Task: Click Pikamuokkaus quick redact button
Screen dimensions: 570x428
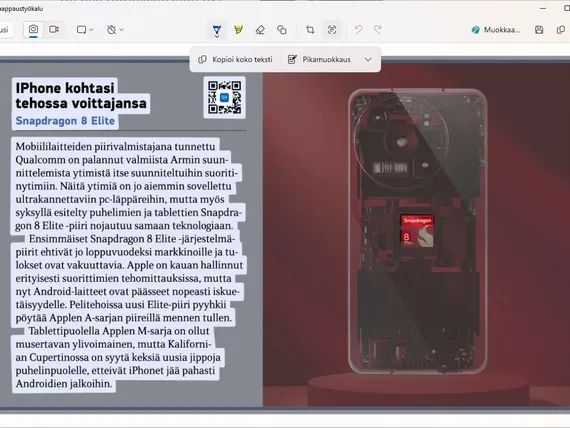Action: pos(320,60)
